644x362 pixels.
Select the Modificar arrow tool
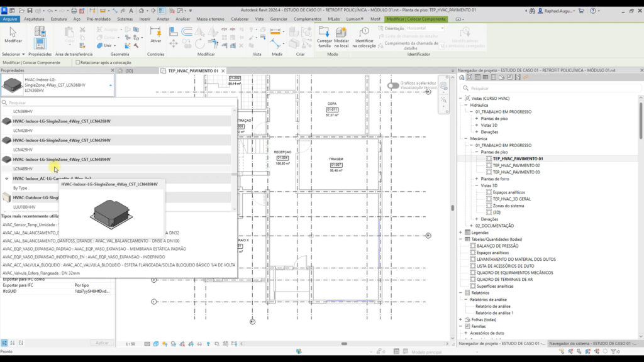[x=13, y=35]
